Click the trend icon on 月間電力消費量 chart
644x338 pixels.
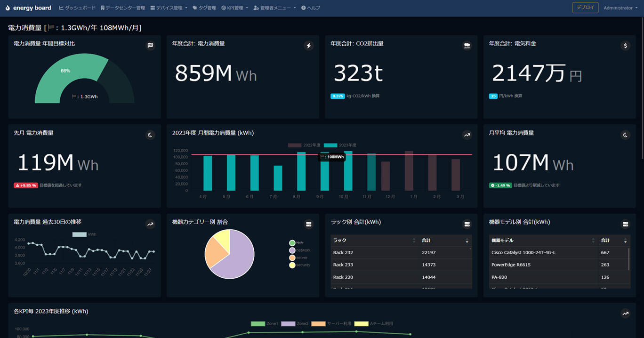467,135
